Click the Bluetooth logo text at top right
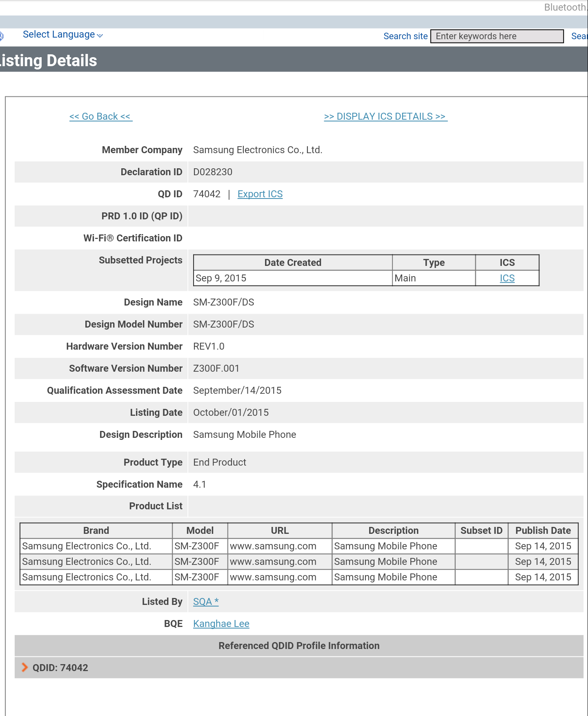This screenshot has height=716, width=588. (565, 7)
